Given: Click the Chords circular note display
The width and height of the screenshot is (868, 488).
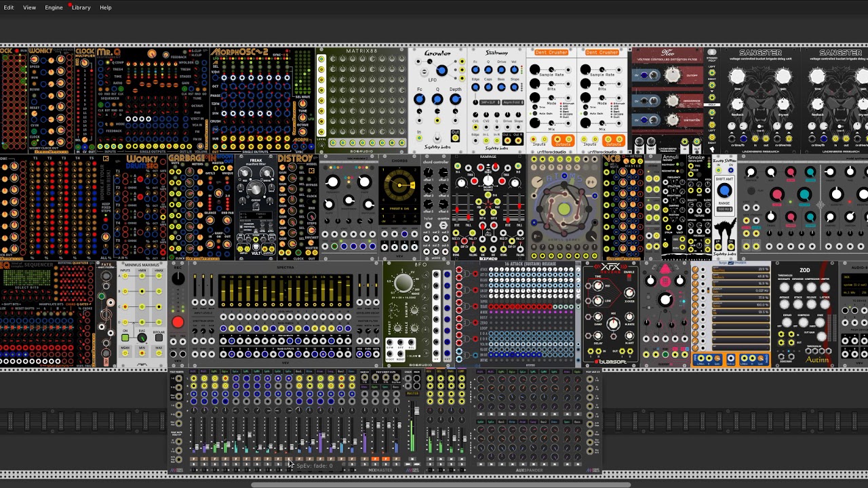Looking at the screenshot, I should [400, 185].
